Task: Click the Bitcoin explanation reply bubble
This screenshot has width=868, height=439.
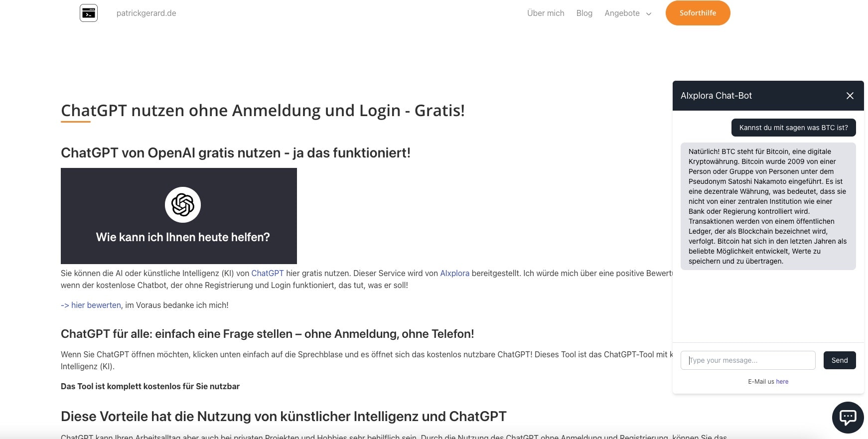Action: point(768,206)
